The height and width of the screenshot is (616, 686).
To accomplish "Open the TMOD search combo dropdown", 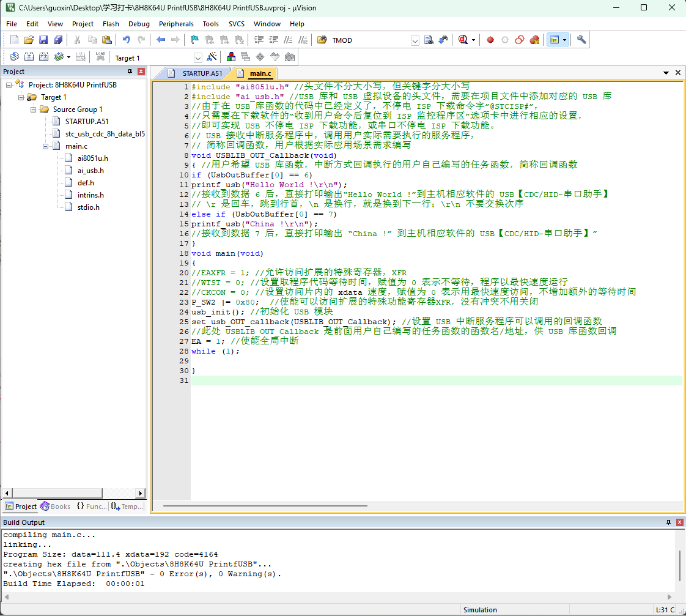I will tap(415, 41).
